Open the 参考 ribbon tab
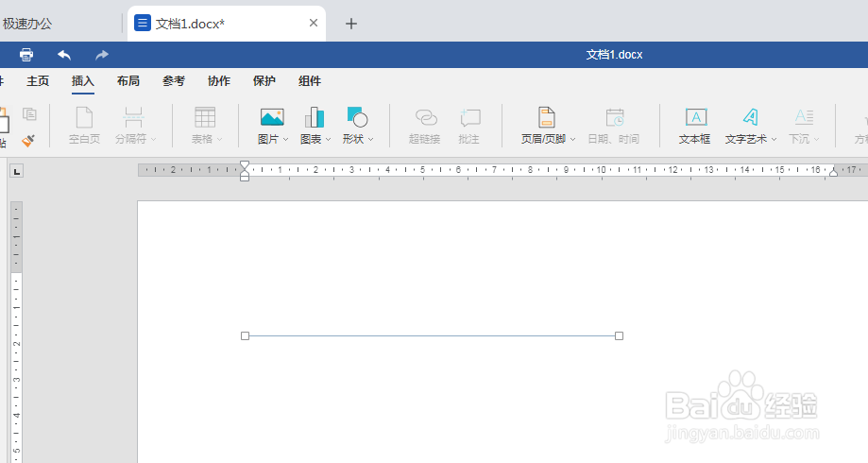Screen dimensions: 868x463 click(174, 81)
